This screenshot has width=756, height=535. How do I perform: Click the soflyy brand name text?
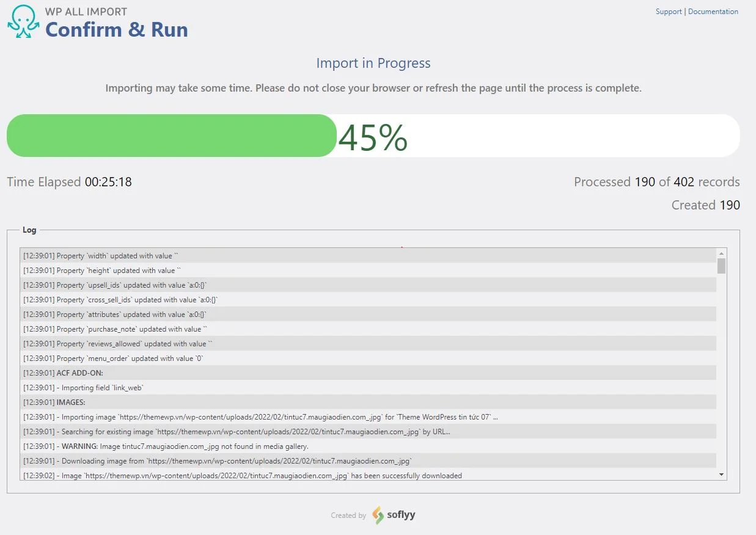[x=402, y=515]
